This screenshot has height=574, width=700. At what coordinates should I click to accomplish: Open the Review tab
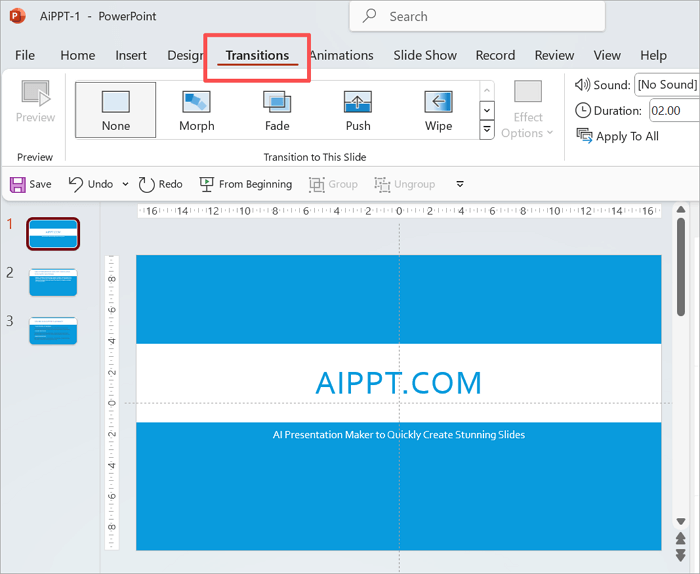(x=554, y=55)
